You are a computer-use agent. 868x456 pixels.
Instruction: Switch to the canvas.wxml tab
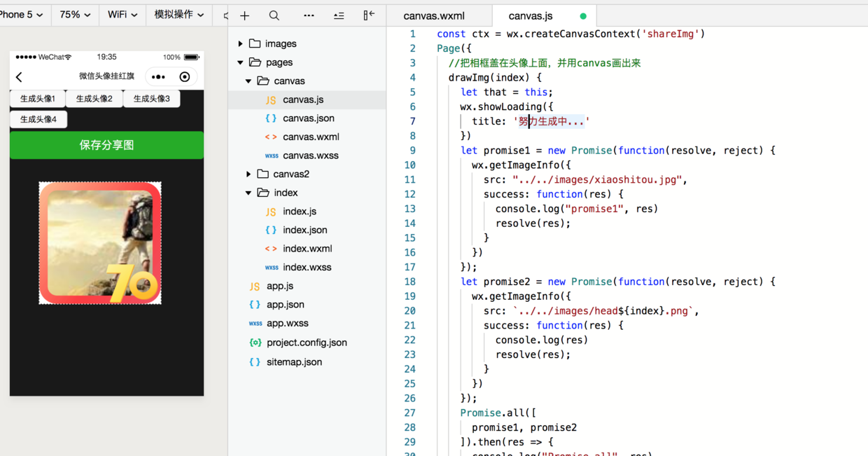point(434,15)
